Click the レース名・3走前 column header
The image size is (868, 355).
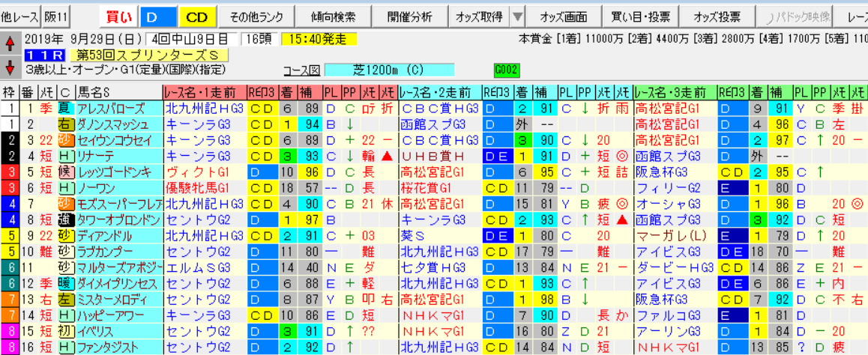pyautogui.click(x=675, y=92)
